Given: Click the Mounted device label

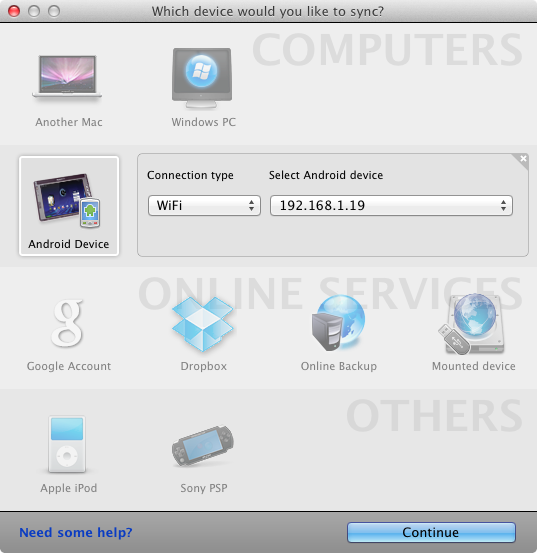Looking at the screenshot, I should point(474,366).
